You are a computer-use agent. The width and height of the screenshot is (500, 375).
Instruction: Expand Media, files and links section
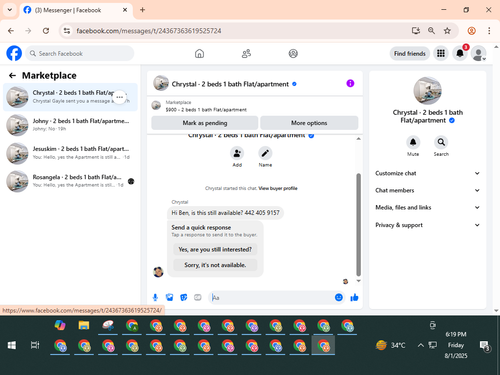click(x=427, y=207)
